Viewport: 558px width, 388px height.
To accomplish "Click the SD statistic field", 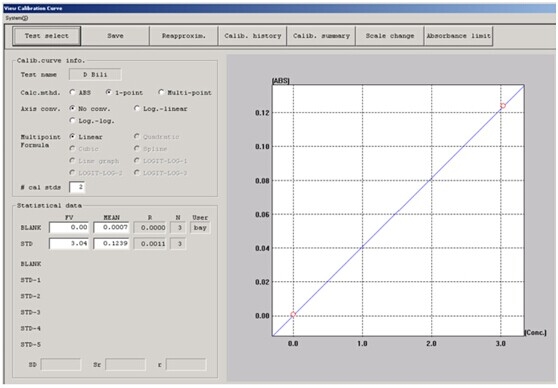I will coord(61,365).
